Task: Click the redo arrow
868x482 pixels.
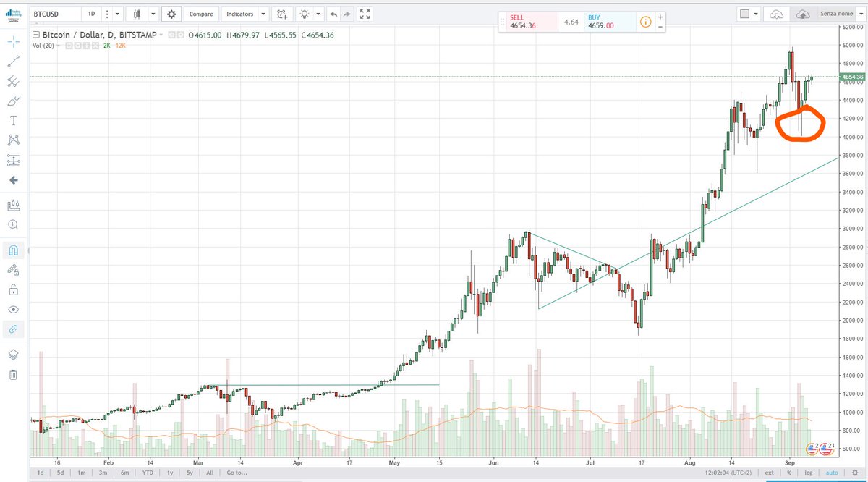Action: pyautogui.click(x=347, y=14)
